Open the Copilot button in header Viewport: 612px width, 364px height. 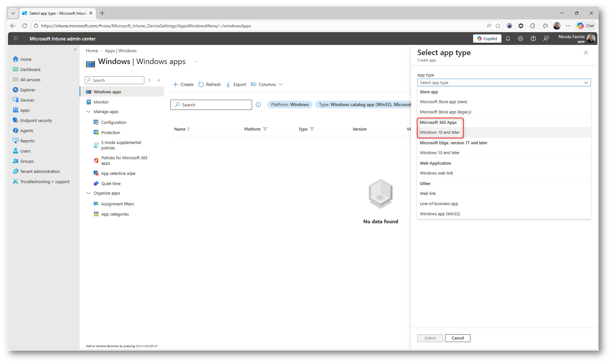pyautogui.click(x=487, y=38)
